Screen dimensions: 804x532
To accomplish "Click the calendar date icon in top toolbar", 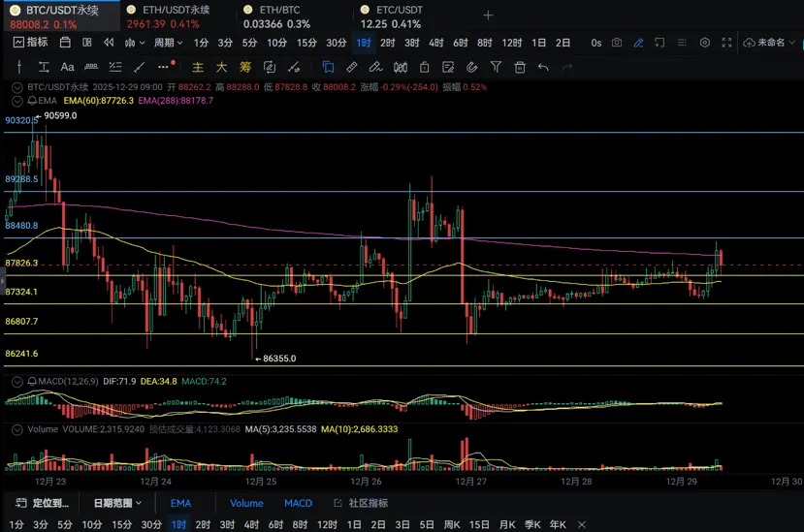I will (65, 43).
